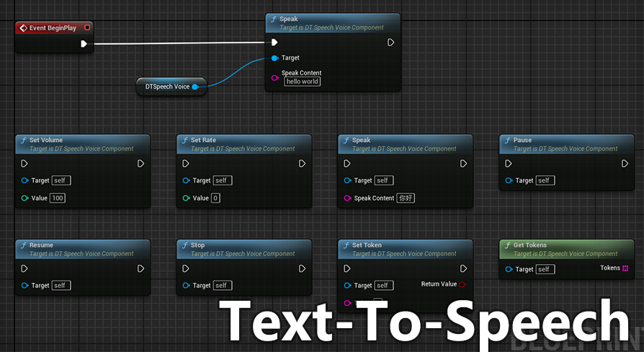Click the Tokens array output pin on Get Tokens
644x352 pixels.
coord(625,268)
